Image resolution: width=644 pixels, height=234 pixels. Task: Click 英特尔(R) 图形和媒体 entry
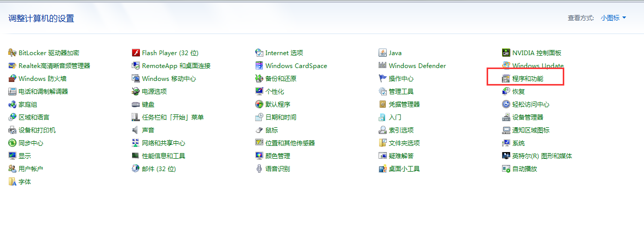(542, 156)
